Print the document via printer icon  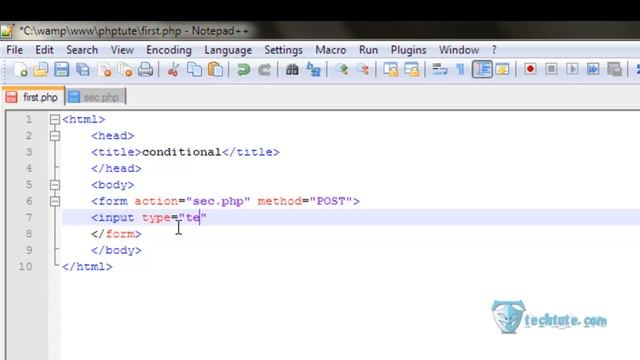[145, 70]
